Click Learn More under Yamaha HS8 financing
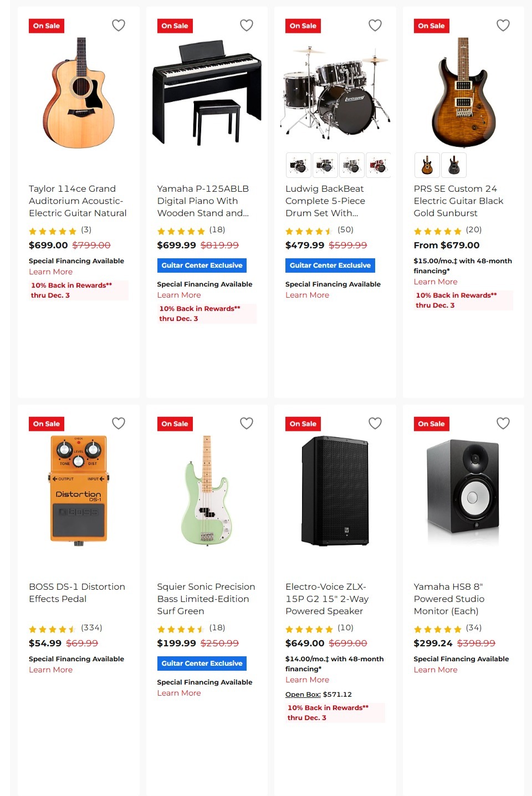Viewport: 532px width, 796px height. pyautogui.click(x=436, y=670)
